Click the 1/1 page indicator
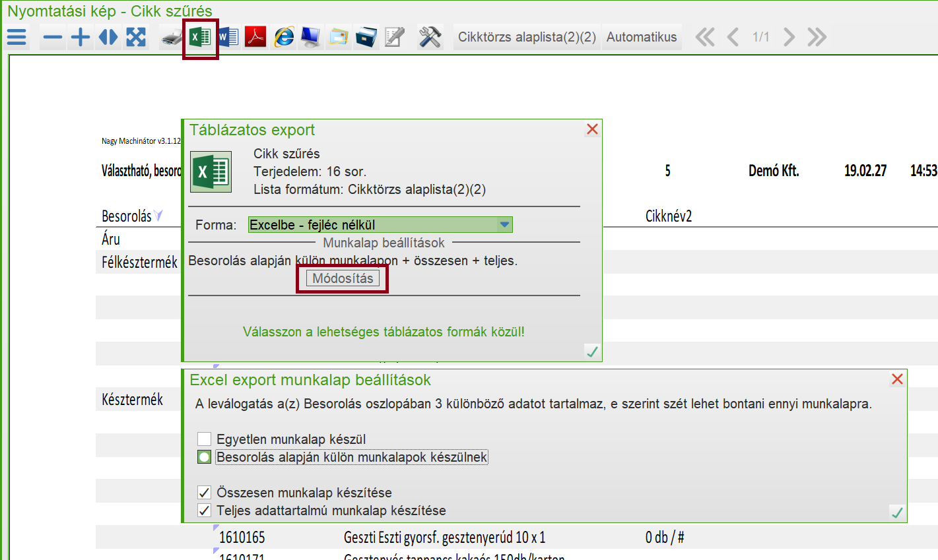The image size is (938, 560). [761, 37]
